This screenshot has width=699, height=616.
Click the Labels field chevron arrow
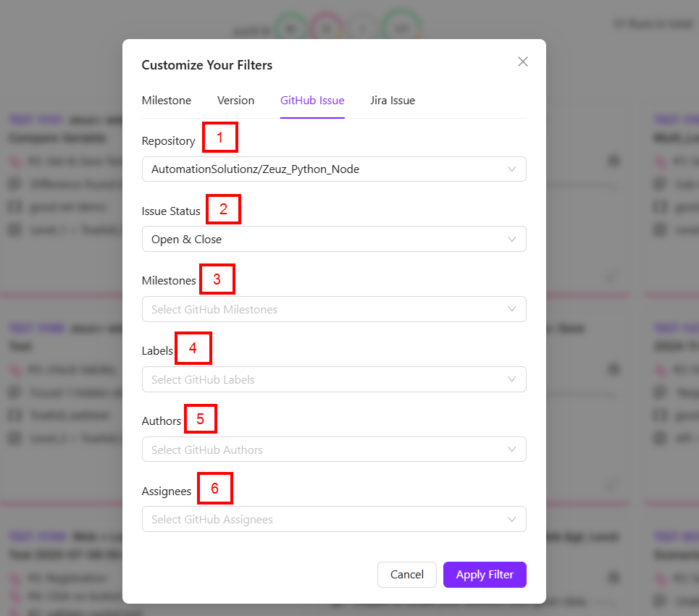point(512,380)
